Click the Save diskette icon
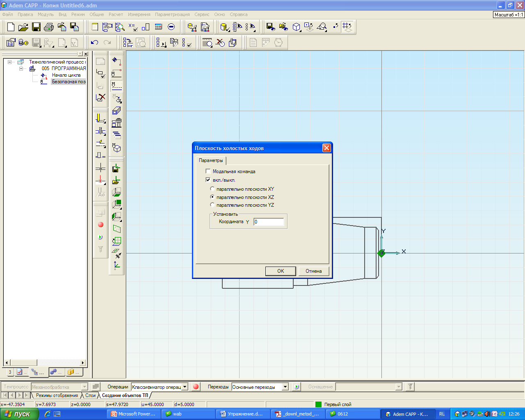The height and width of the screenshot is (420, 525). tap(37, 27)
